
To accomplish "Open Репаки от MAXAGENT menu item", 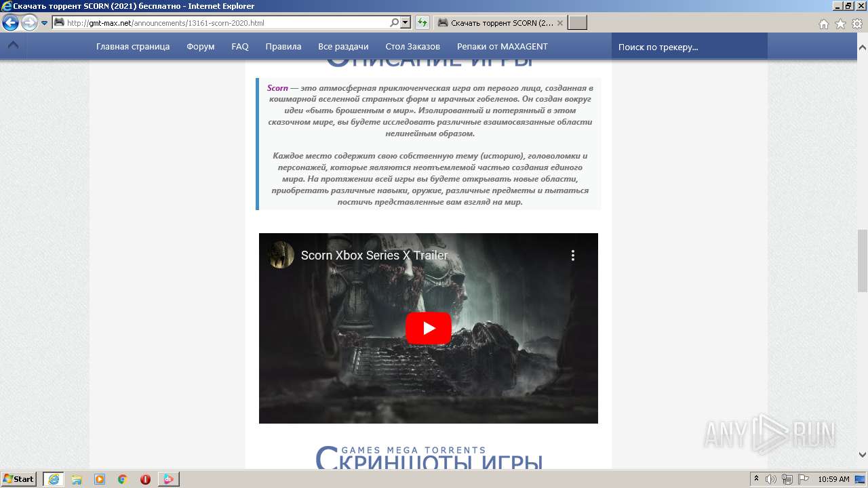I will (x=502, y=47).
